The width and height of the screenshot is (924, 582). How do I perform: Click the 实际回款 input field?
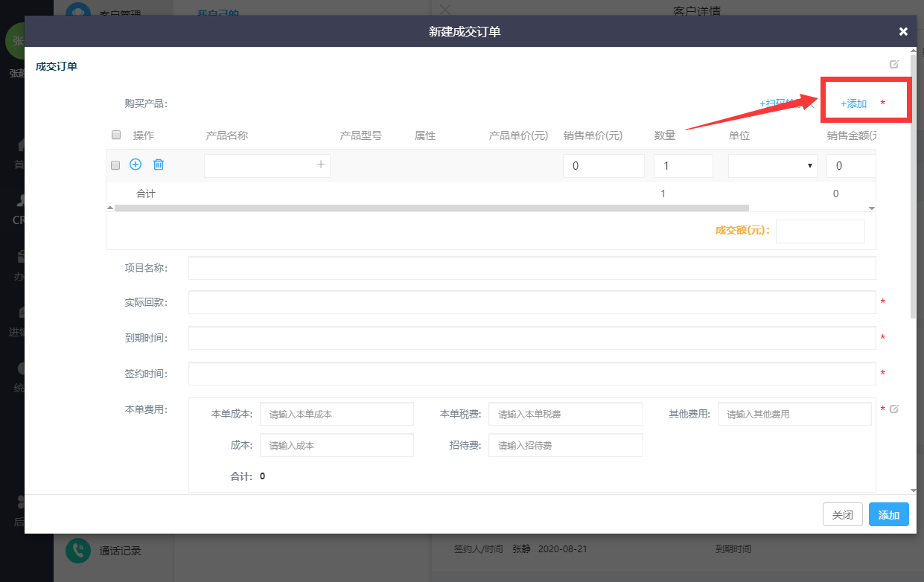532,303
